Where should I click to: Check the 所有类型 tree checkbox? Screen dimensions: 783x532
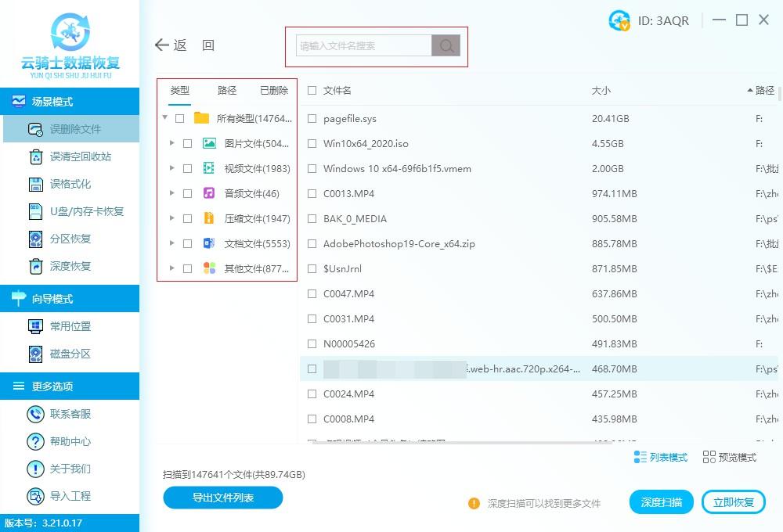tap(180, 119)
